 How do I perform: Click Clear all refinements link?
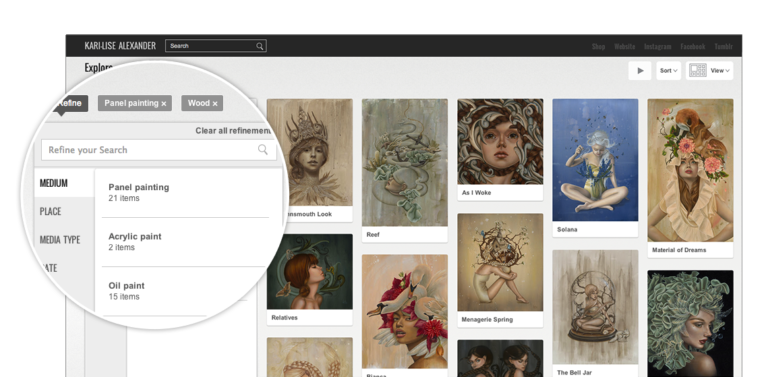[234, 131]
